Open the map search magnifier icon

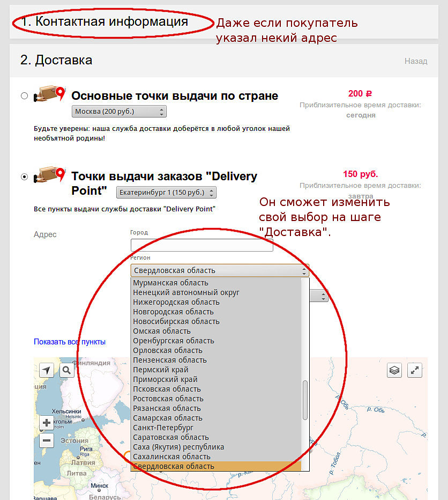(66, 370)
